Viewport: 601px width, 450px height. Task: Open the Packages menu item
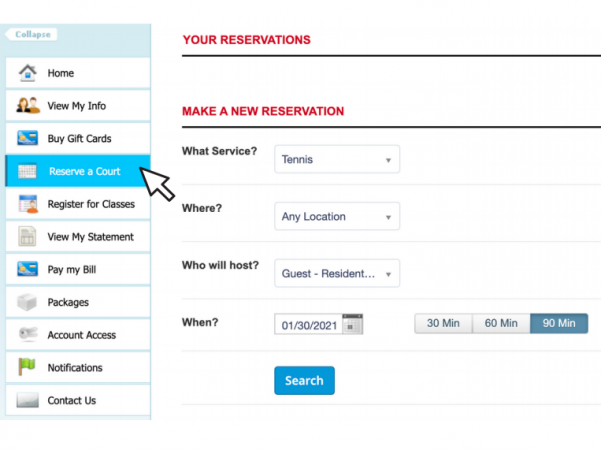tap(68, 302)
